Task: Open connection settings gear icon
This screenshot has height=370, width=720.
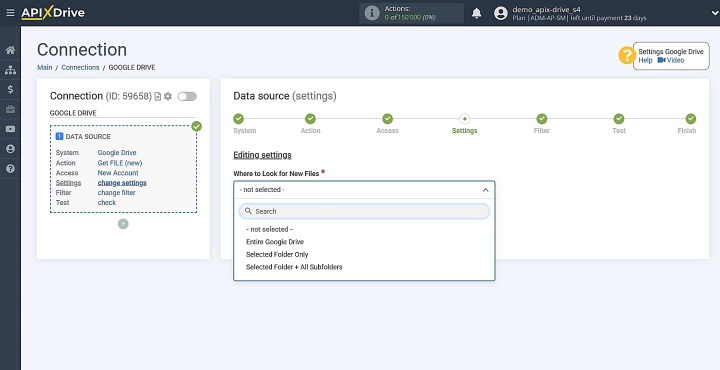Action: click(x=168, y=96)
